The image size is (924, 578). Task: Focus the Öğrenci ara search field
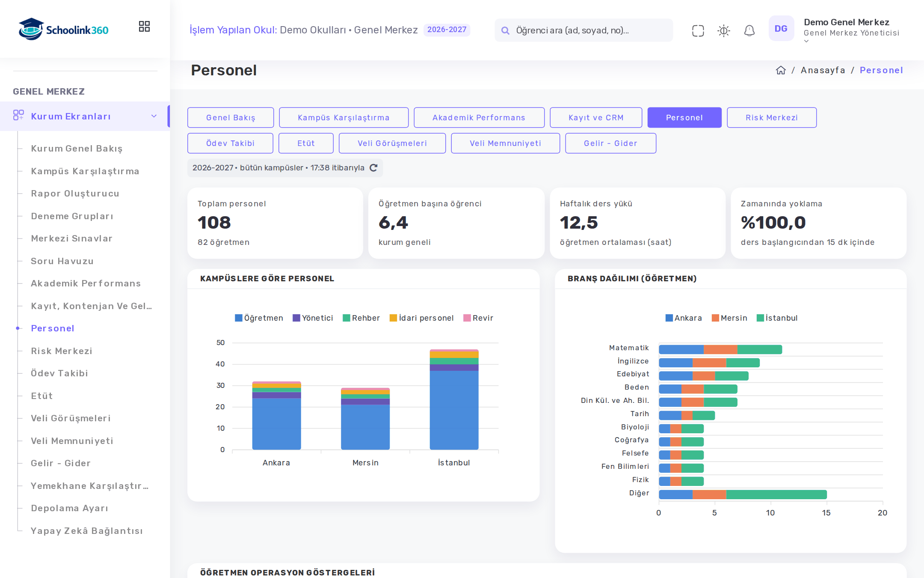(583, 30)
